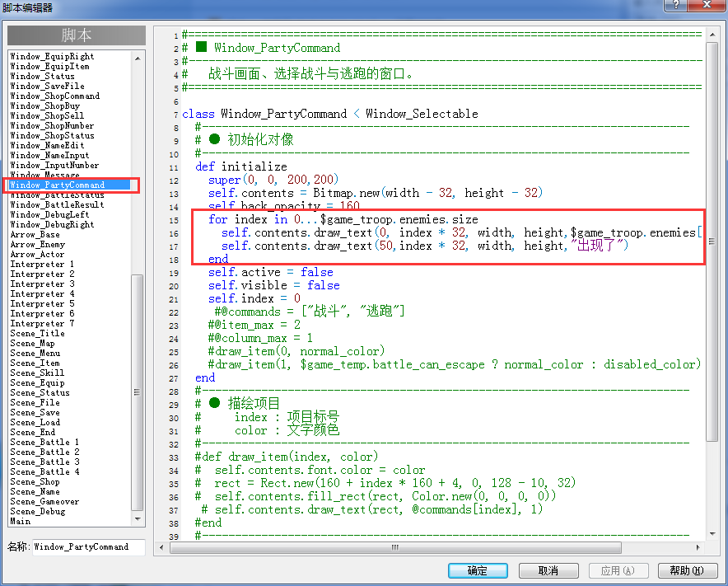Select Window_EquipRight in script list
728x586 pixels.
pos(52,56)
